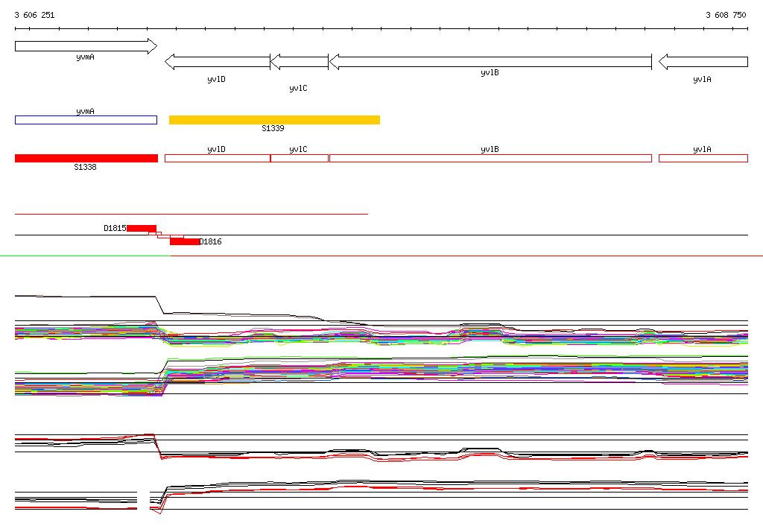Click the red-outlined yvlC box
The image size is (763, 532).
(x=300, y=158)
